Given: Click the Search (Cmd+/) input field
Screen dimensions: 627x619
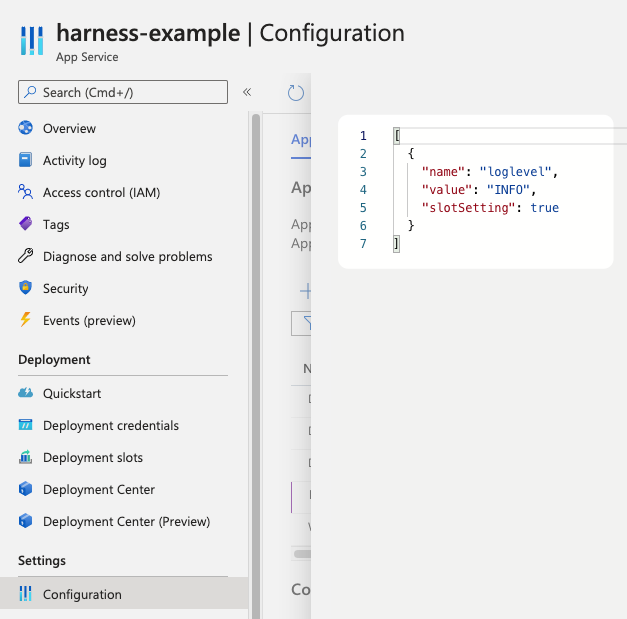Looking at the screenshot, I should 123,92.
